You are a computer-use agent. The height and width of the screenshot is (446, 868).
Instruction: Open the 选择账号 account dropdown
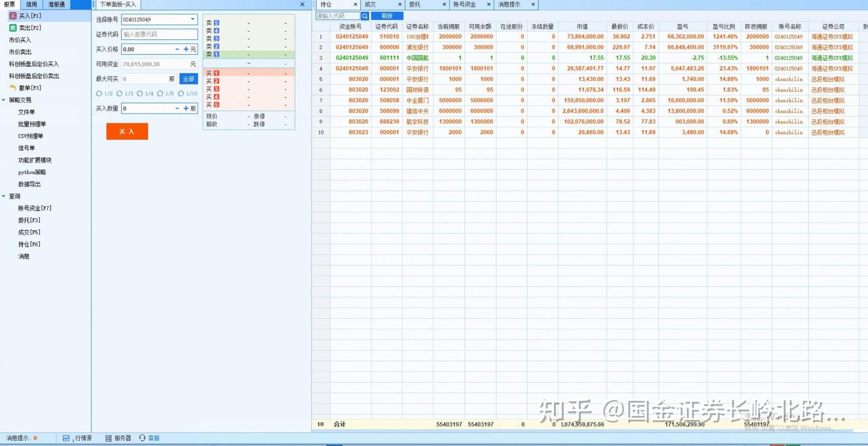(193, 19)
